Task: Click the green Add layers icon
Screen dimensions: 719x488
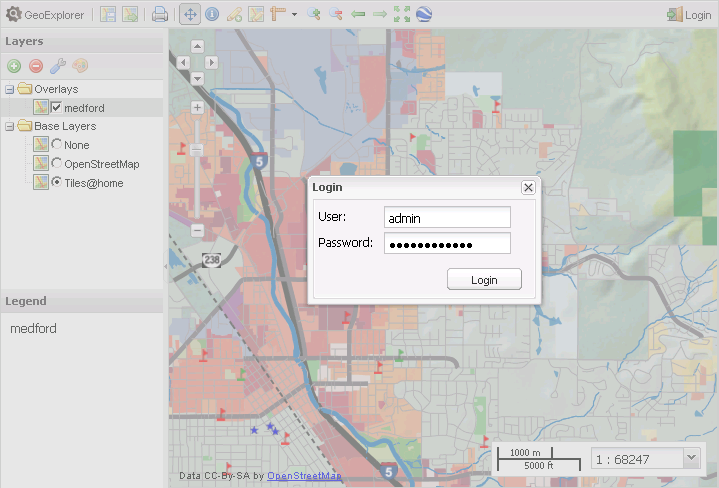Action: pos(14,66)
